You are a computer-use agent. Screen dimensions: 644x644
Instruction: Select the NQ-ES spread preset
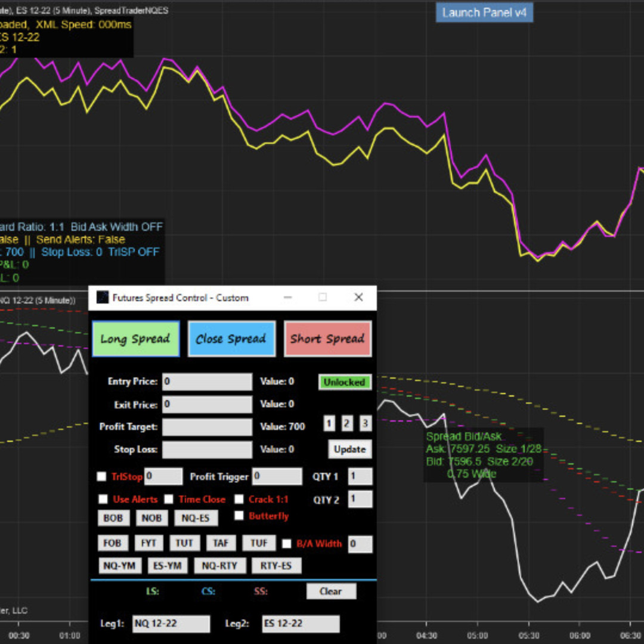(x=196, y=518)
